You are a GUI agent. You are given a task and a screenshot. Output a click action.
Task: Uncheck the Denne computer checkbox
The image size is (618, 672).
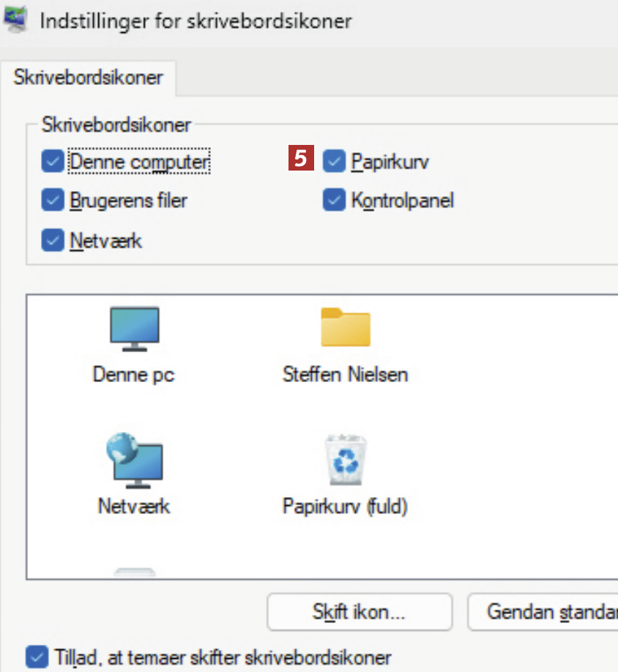53,162
